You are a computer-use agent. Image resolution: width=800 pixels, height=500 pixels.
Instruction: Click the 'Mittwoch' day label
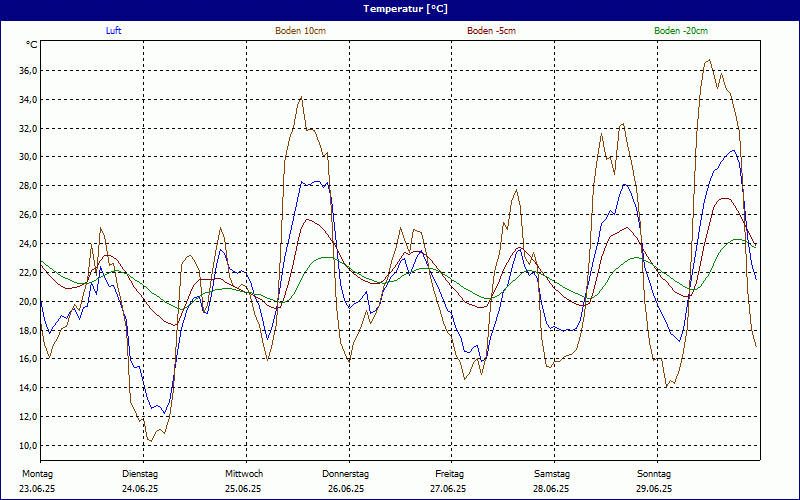[244, 474]
